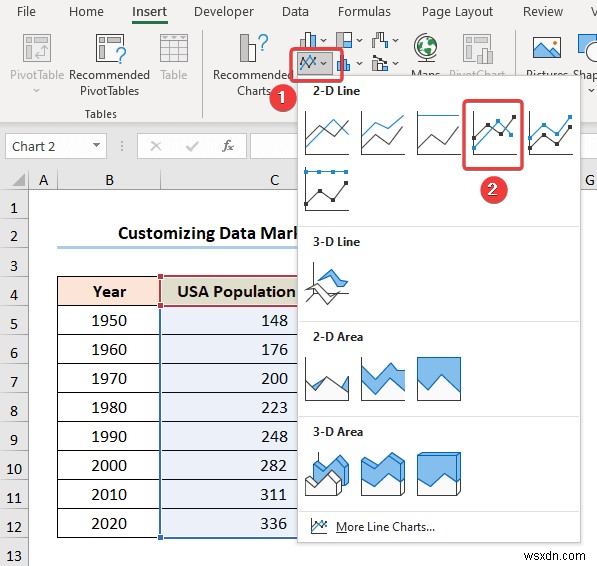Select the 2-D 100% Stacked Area chart
Viewport: 597px width, 566px height.
pos(439,378)
